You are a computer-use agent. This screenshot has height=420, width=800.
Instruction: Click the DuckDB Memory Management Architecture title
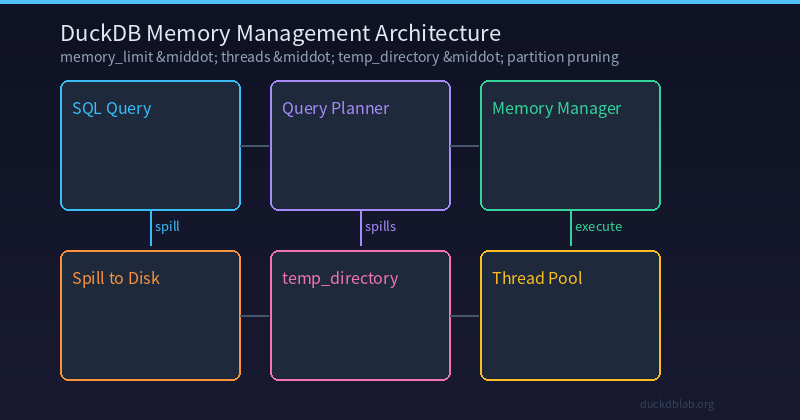pyautogui.click(x=281, y=34)
